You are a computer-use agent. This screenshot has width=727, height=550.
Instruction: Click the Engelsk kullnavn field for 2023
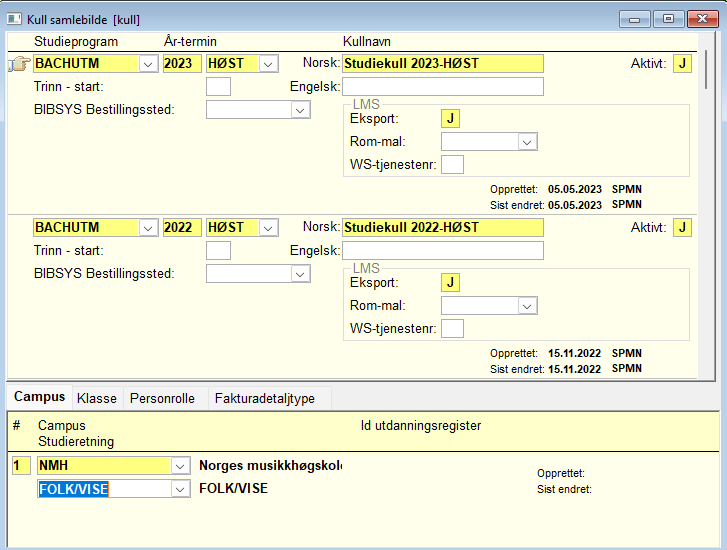pos(443,87)
